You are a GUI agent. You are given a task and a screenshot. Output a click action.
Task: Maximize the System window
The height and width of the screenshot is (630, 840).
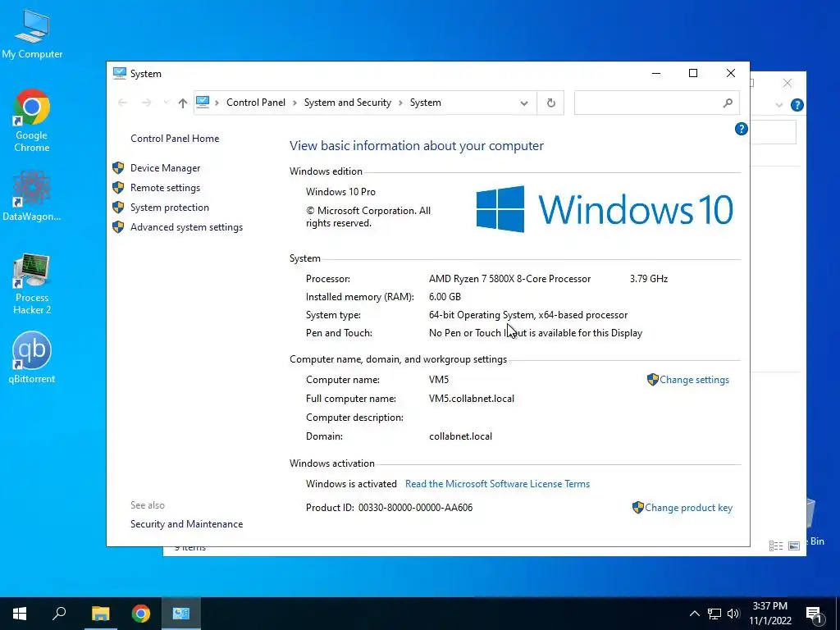point(692,73)
